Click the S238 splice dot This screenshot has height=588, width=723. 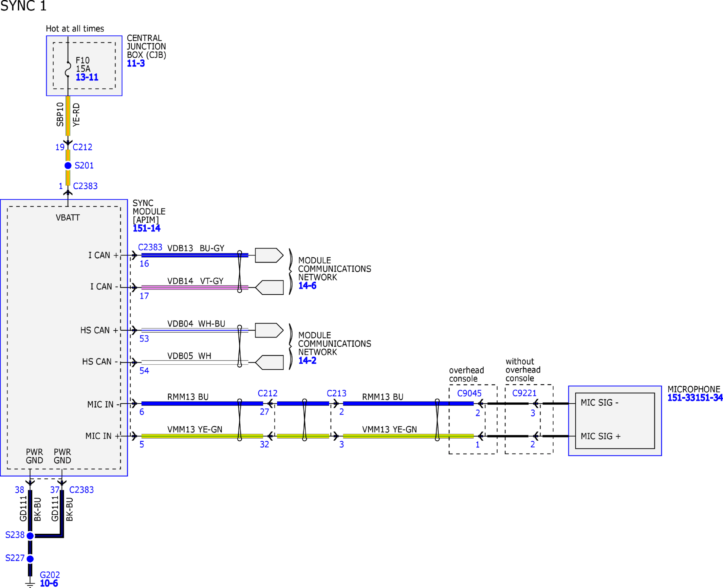(x=30, y=536)
